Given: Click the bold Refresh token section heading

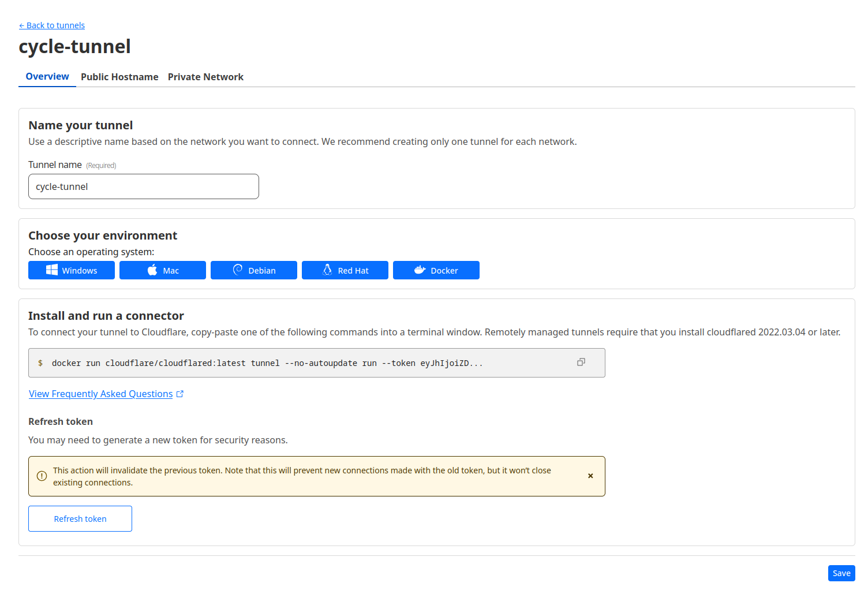Looking at the screenshot, I should click(61, 421).
